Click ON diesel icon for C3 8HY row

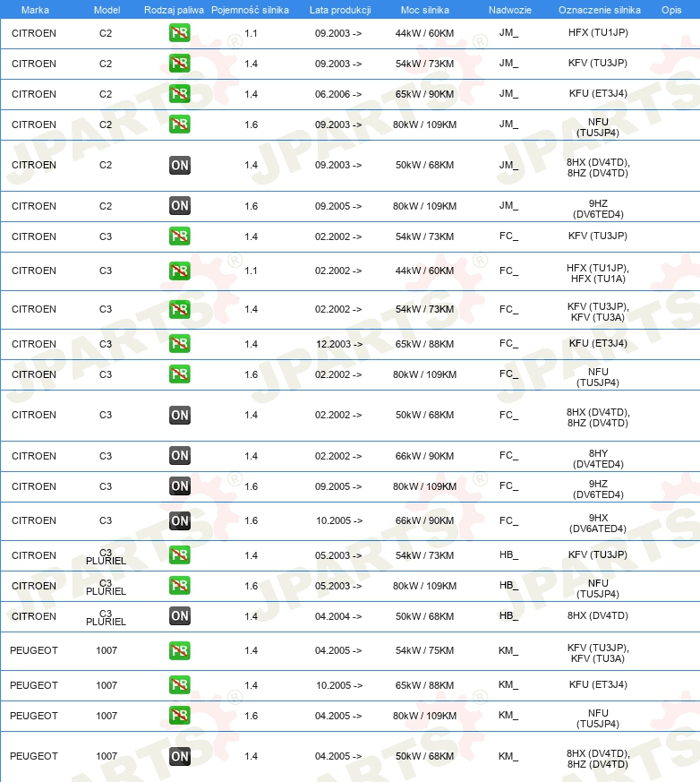pos(179,455)
